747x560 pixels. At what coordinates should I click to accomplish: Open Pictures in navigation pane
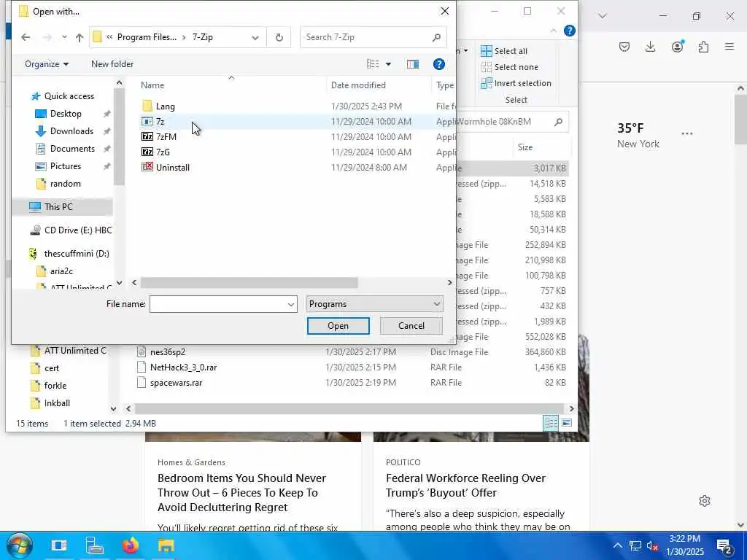pyautogui.click(x=58, y=166)
